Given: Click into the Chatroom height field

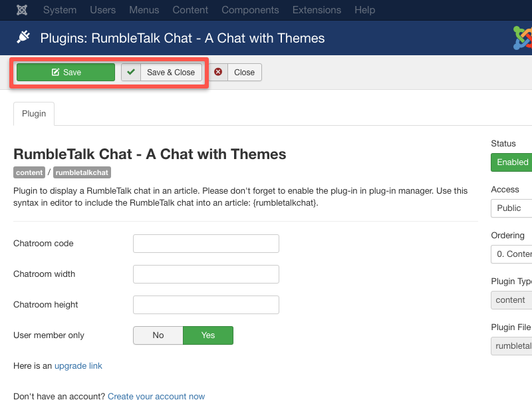Looking at the screenshot, I should 205,305.
